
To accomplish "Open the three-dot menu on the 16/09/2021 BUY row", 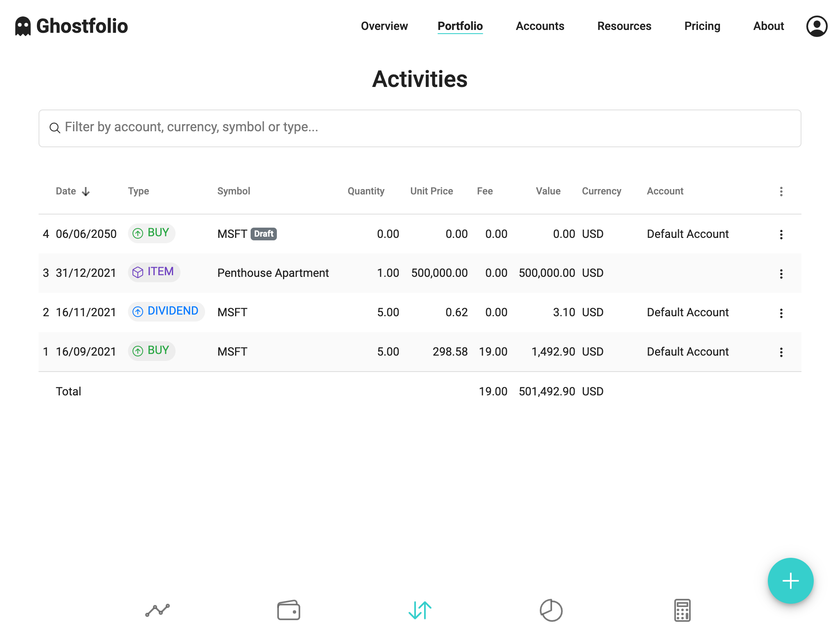I will (x=781, y=352).
